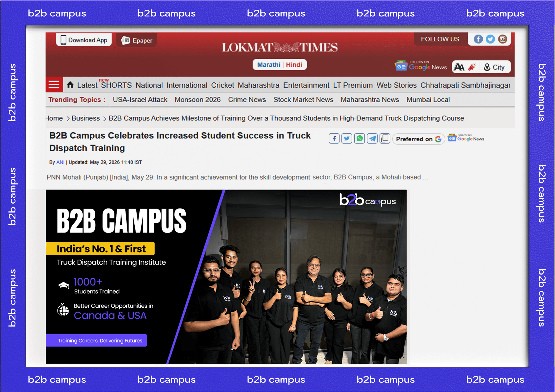The width and height of the screenshot is (555, 392).
Task: Open Latest news menu
Action: [x=87, y=85]
